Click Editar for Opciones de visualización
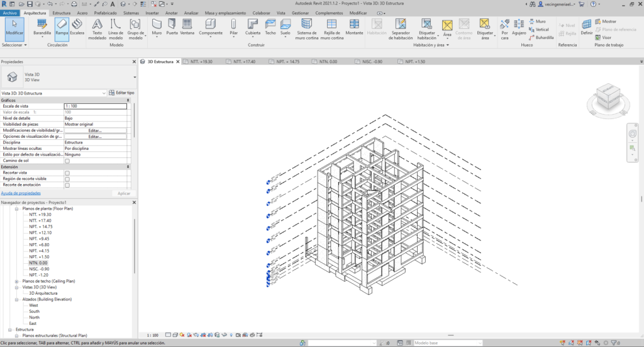Screen dimensions: 644x347 pos(96,137)
